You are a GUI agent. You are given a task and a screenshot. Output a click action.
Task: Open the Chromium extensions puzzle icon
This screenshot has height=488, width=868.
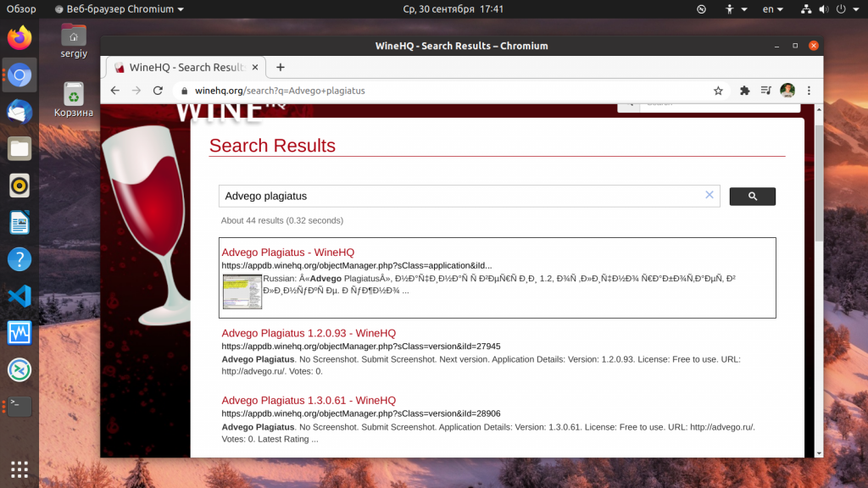click(745, 91)
